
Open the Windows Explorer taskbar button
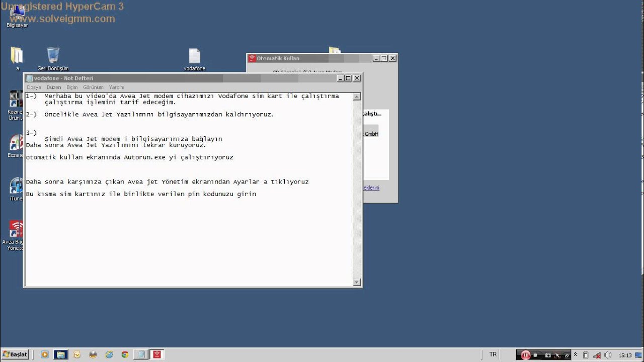(x=60, y=354)
